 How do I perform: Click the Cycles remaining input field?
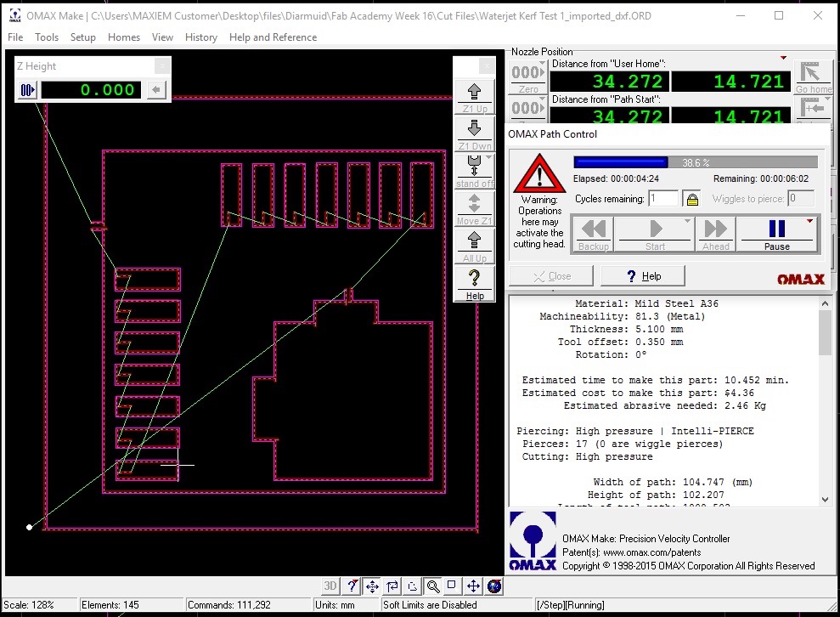pyautogui.click(x=663, y=198)
